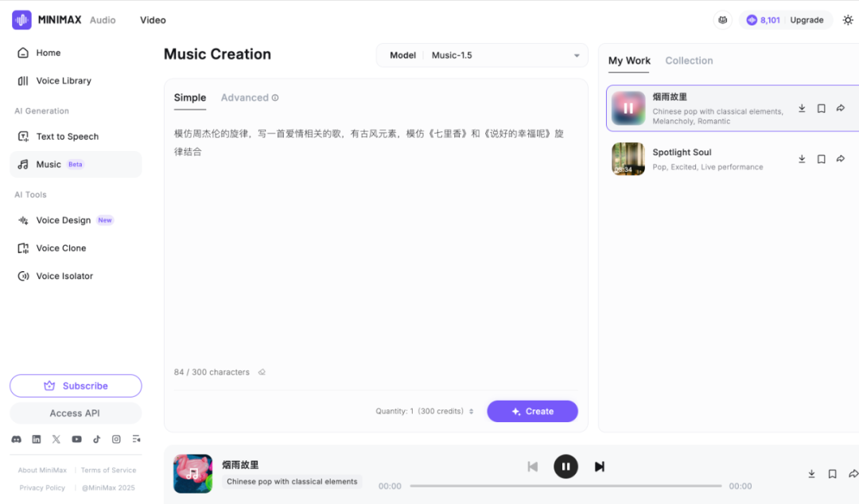This screenshot has width=859, height=504.
Task: Share the Spotlight Soul track
Action: pyautogui.click(x=841, y=159)
